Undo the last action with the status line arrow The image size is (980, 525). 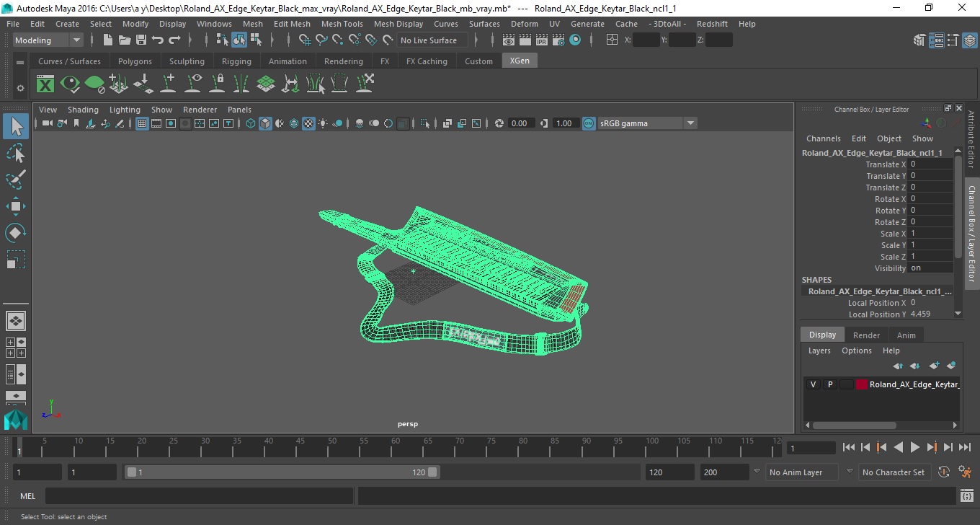[158, 40]
